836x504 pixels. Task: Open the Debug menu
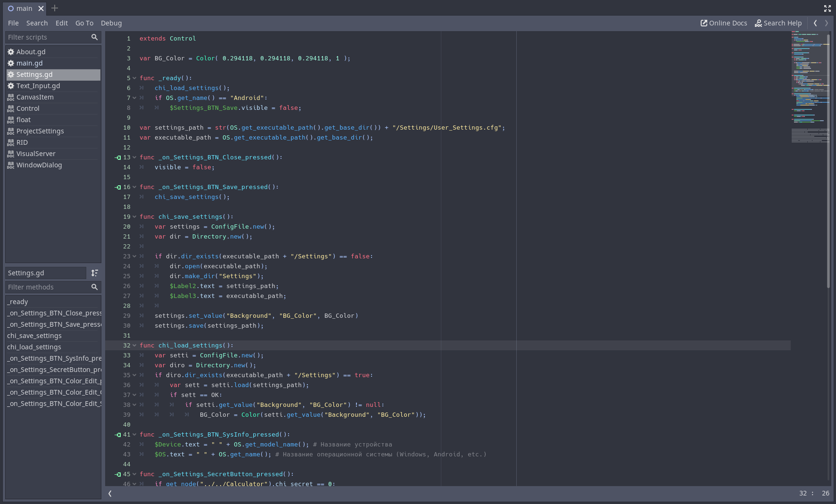point(111,23)
